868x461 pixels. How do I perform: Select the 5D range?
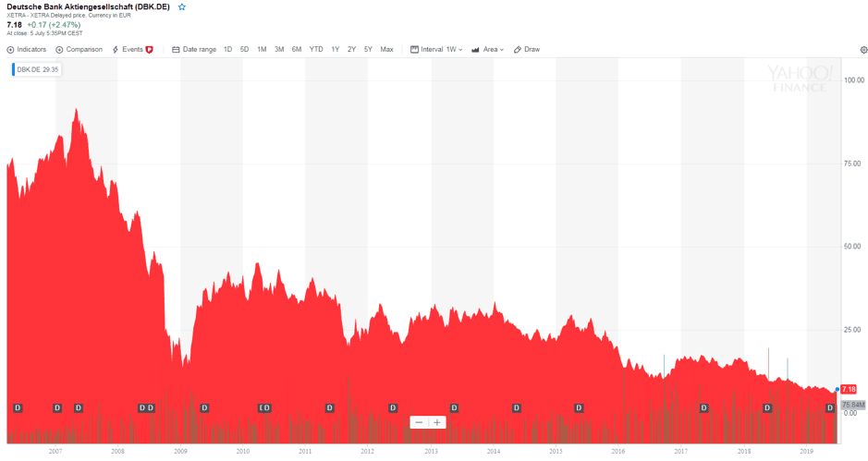(244, 49)
